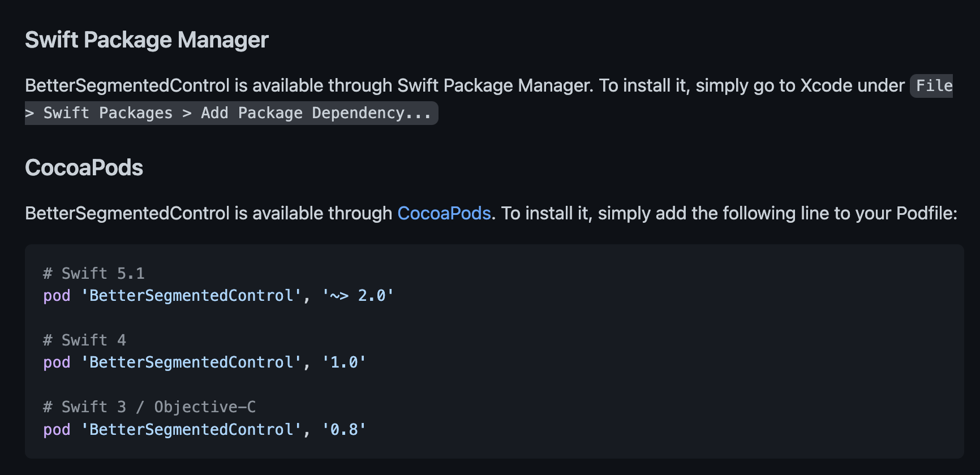Click 'pod' keyword on the Objective-C line

(57, 430)
